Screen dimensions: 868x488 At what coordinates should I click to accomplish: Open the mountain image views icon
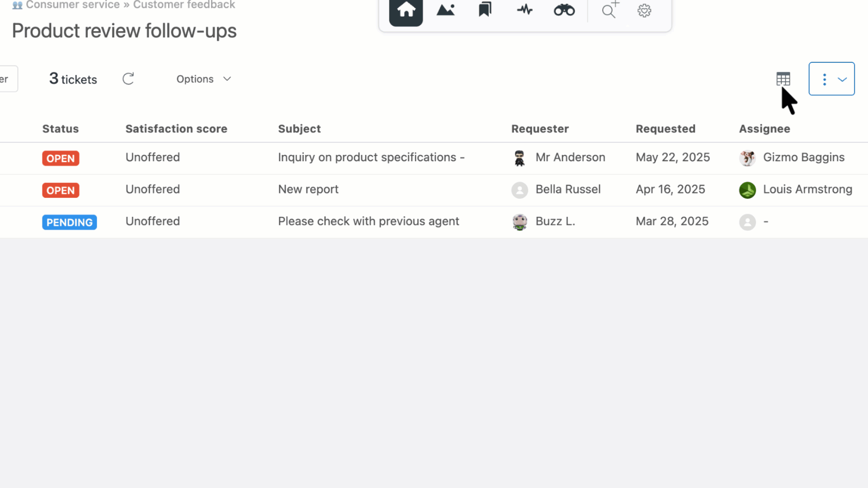(445, 10)
